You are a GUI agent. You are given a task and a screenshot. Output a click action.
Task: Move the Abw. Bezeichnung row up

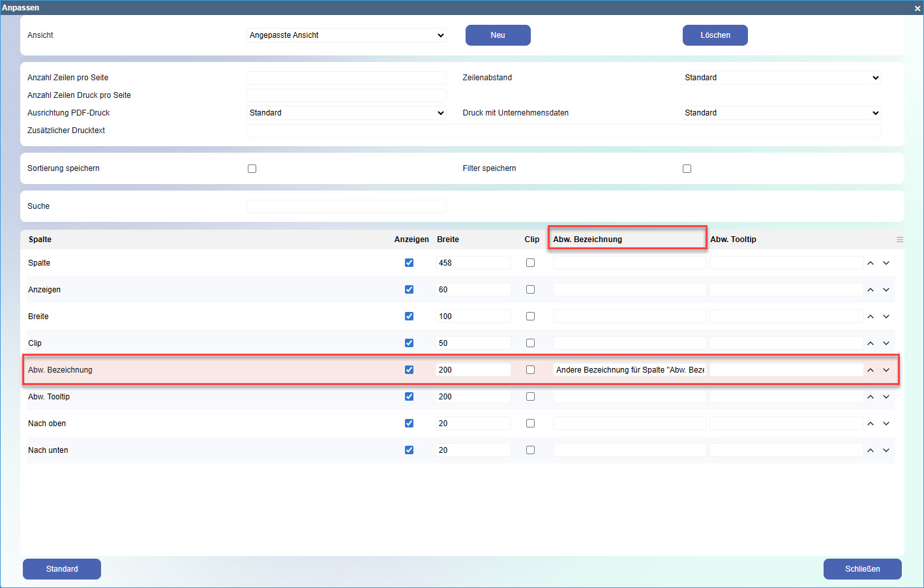(870, 370)
